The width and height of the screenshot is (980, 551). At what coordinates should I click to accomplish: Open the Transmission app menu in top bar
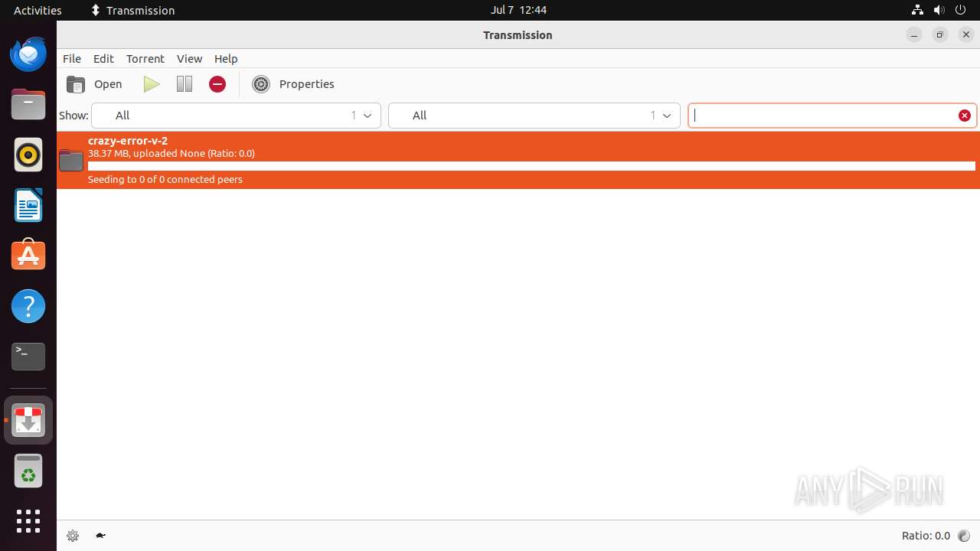pyautogui.click(x=132, y=10)
